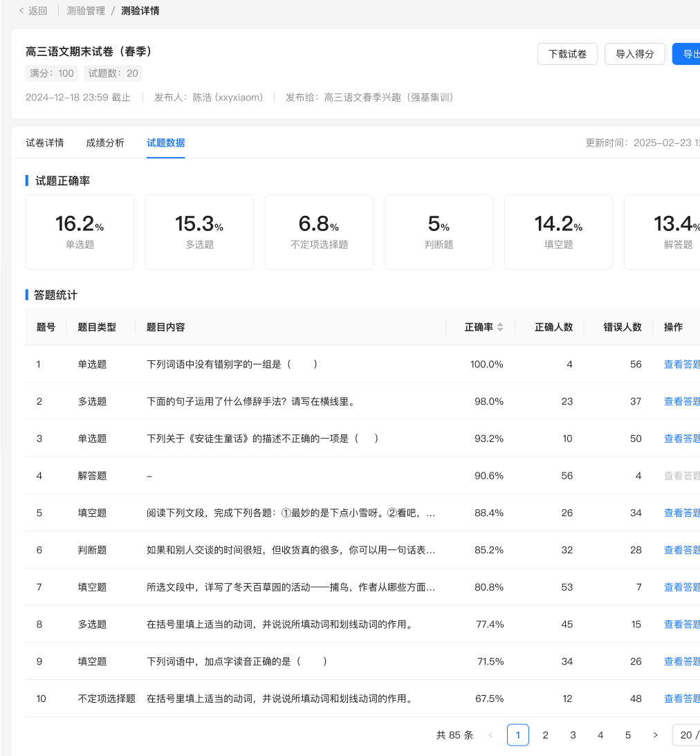Viewport: 700px width, 756px height.
Task: Select the 判断题 5% accuracy card
Action: coord(439,232)
